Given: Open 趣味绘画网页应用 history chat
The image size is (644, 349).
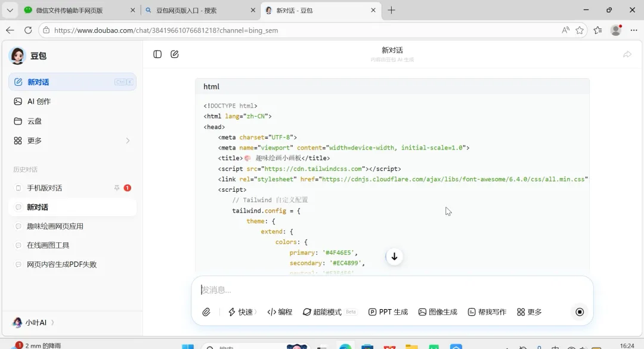Looking at the screenshot, I should 72,226.
